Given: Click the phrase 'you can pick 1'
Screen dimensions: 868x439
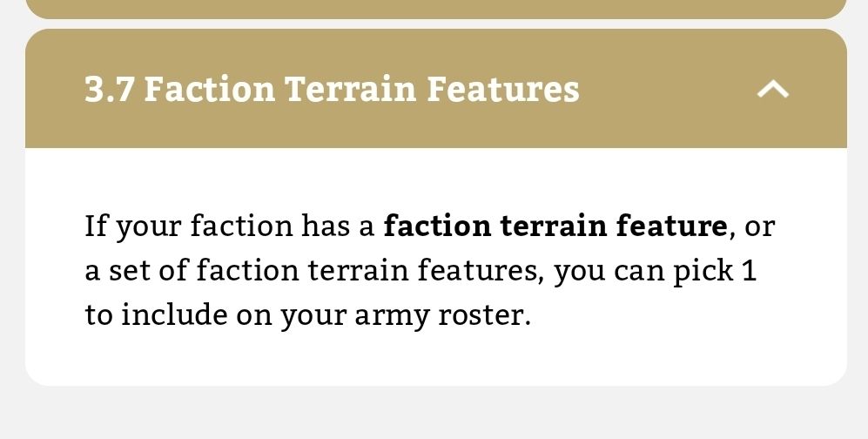Looking at the screenshot, I should pyautogui.click(x=655, y=271).
